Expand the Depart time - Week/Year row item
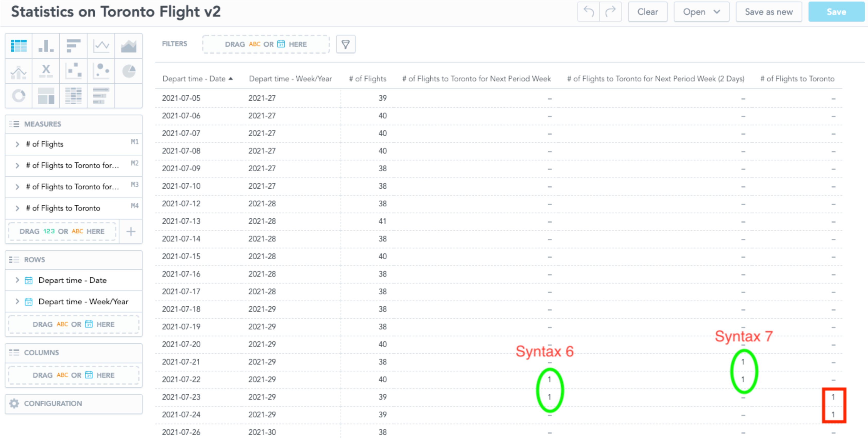The width and height of the screenshot is (868, 442). tap(17, 302)
